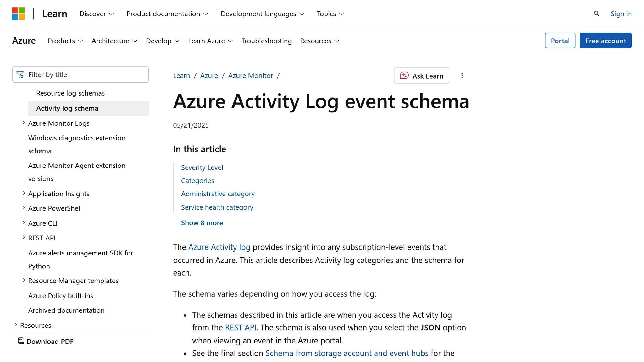This screenshot has width=644, height=362.
Task: Expand the Application Insights tree node
Action: (24, 193)
